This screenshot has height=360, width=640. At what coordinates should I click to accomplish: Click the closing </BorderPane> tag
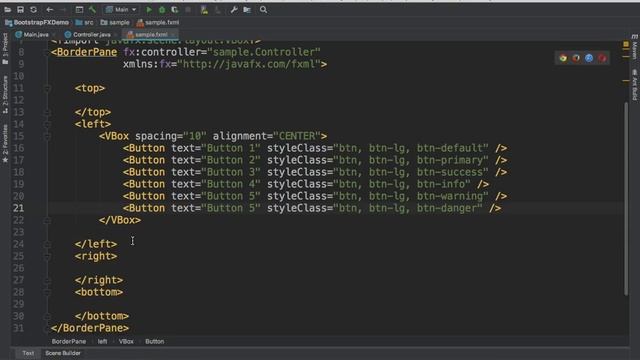point(90,328)
